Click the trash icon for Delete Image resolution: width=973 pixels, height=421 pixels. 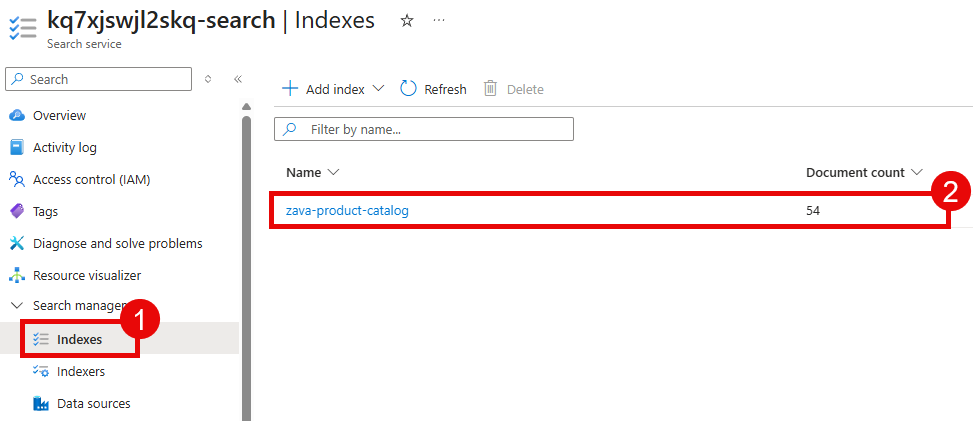(490, 89)
